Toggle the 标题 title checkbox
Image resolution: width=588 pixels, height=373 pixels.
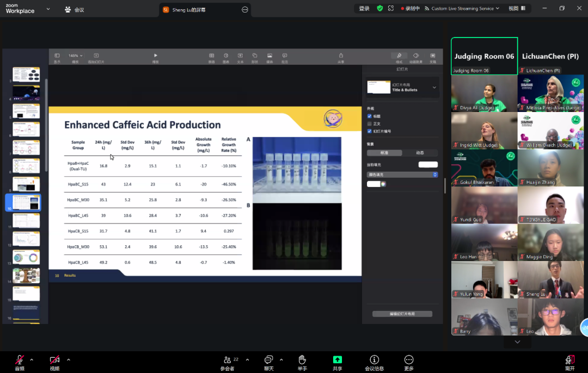point(370,116)
